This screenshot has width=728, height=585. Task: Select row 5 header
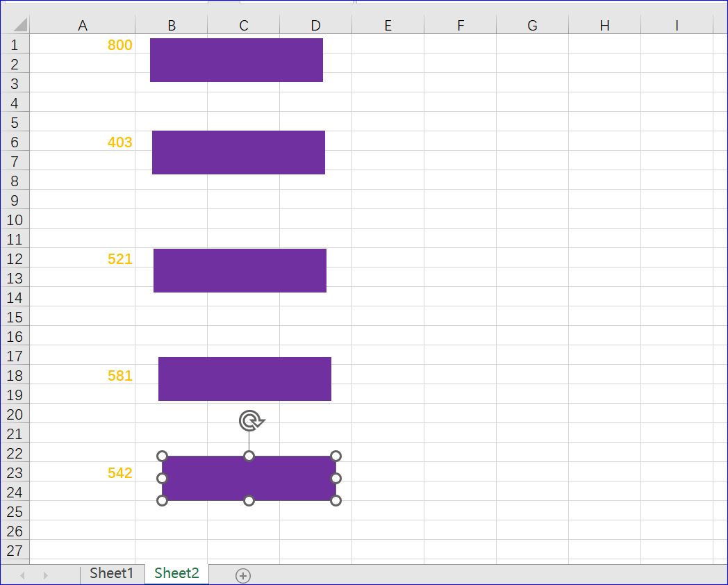click(15, 122)
